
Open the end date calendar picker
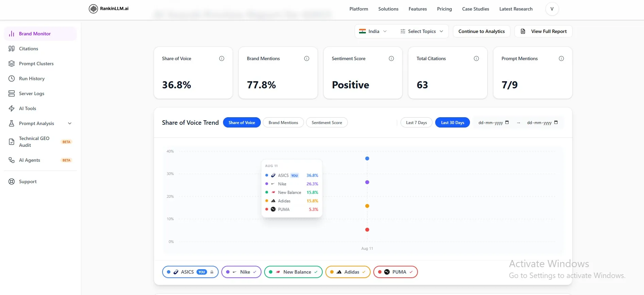(x=556, y=122)
